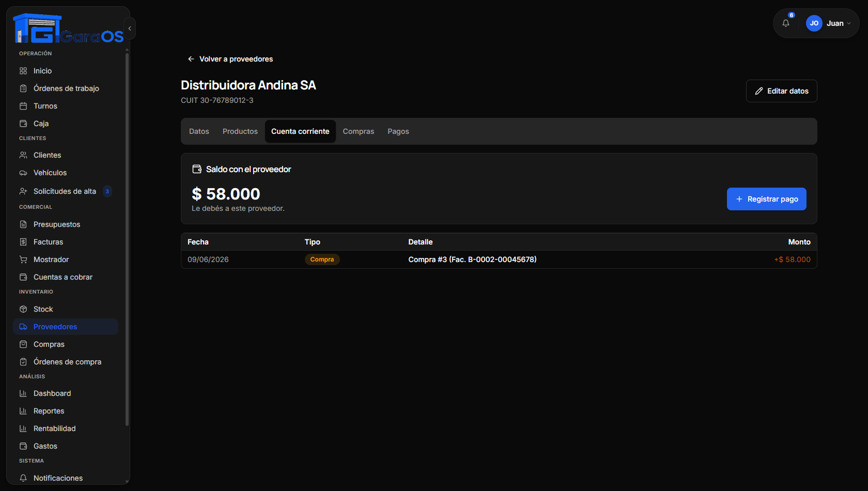The height and width of the screenshot is (491, 868).
Task: Open Solicitudes de alta menu item
Action: tap(66, 191)
